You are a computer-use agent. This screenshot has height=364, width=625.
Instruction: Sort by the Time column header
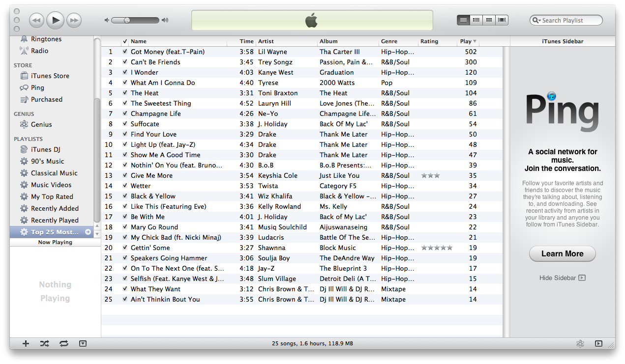[x=241, y=41]
